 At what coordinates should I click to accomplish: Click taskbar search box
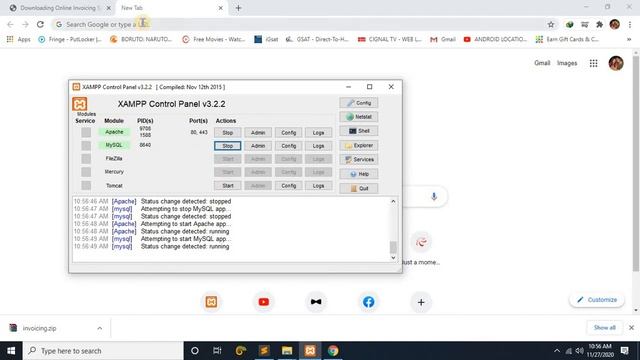pos(103,351)
